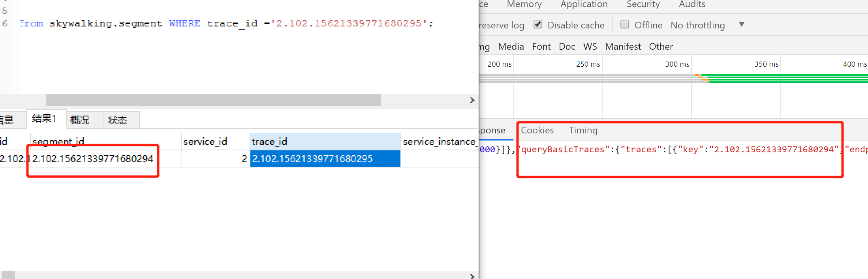The image size is (868, 279).
Task: Filter network requests by Manifest
Action: [623, 47]
